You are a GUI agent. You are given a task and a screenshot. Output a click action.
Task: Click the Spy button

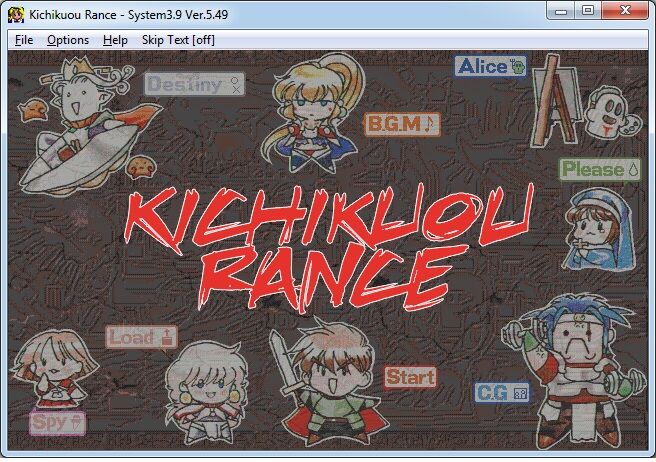click(x=57, y=423)
